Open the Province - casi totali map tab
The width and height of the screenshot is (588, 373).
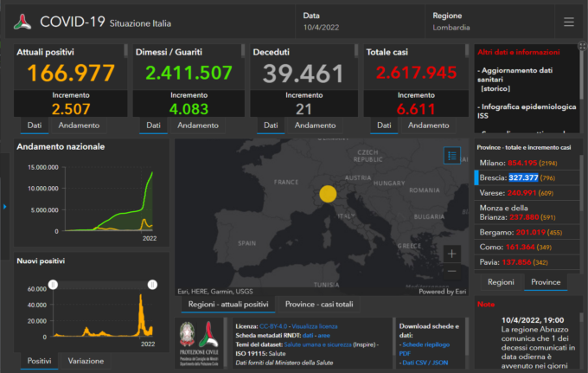(x=319, y=305)
